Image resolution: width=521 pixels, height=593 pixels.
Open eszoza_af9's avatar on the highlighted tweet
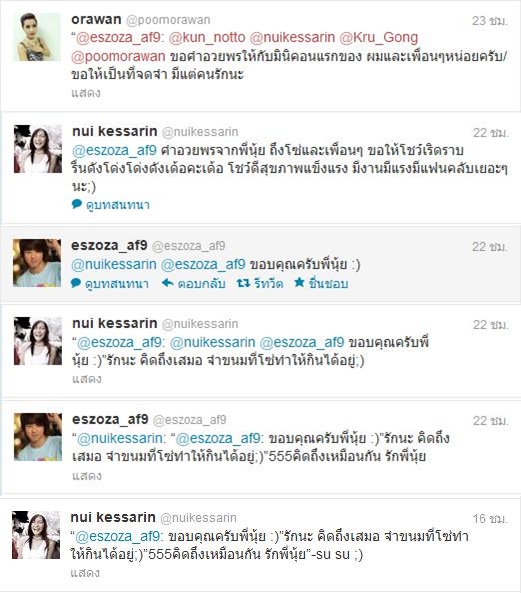pyautogui.click(x=37, y=263)
